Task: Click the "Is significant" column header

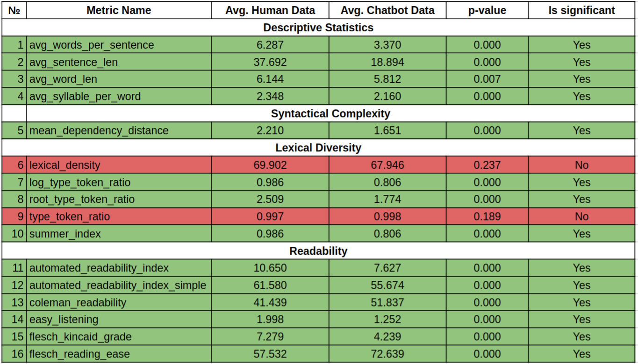Action: click(x=582, y=10)
